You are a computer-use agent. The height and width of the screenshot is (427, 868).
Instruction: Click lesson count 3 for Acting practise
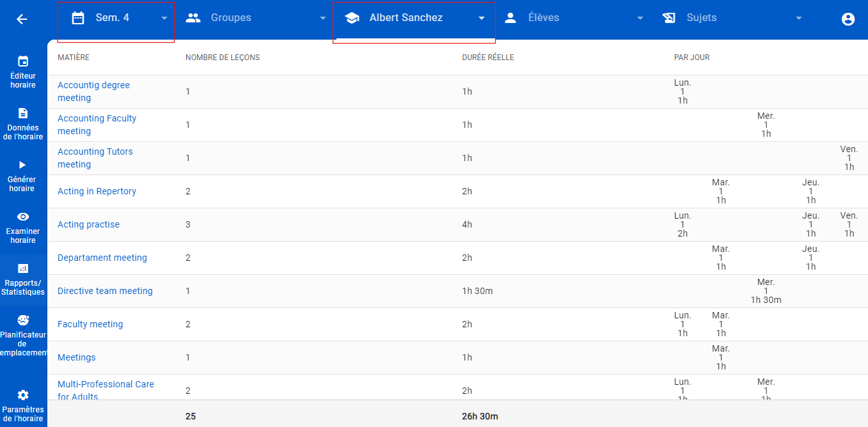[x=188, y=224]
